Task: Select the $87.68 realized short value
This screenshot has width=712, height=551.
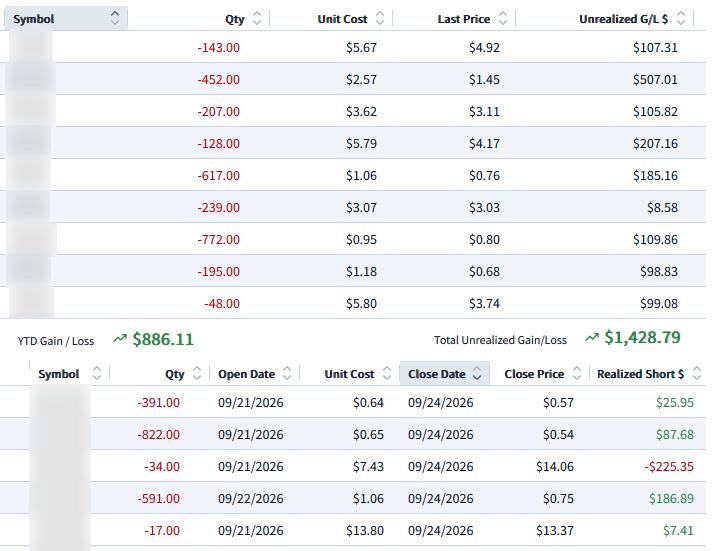Action: pyautogui.click(x=675, y=435)
